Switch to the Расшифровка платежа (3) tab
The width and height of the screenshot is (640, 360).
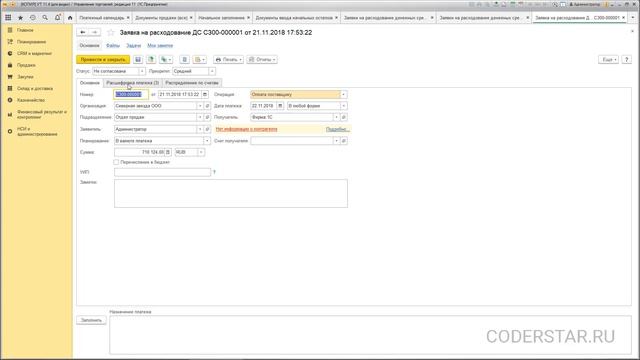[133, 83]
